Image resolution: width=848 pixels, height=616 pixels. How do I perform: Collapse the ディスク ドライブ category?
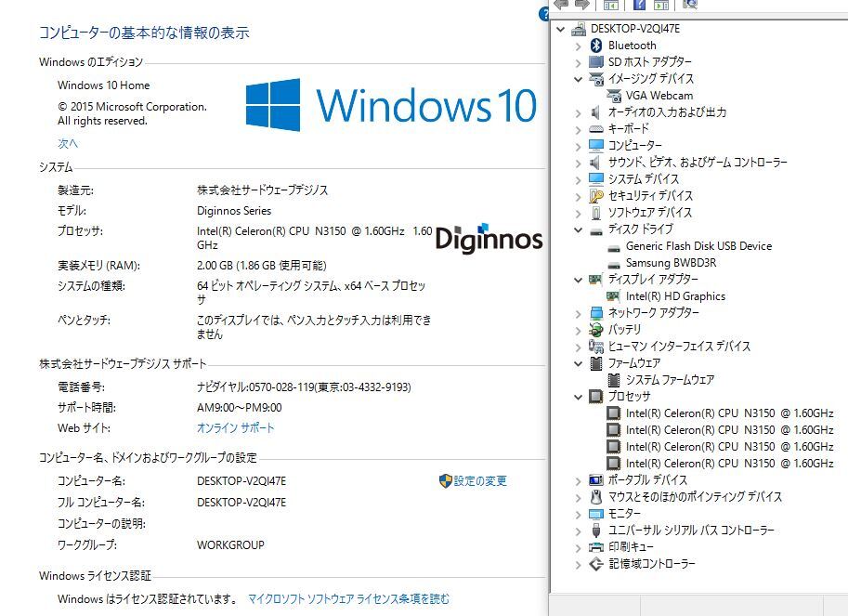coord(578,229)
